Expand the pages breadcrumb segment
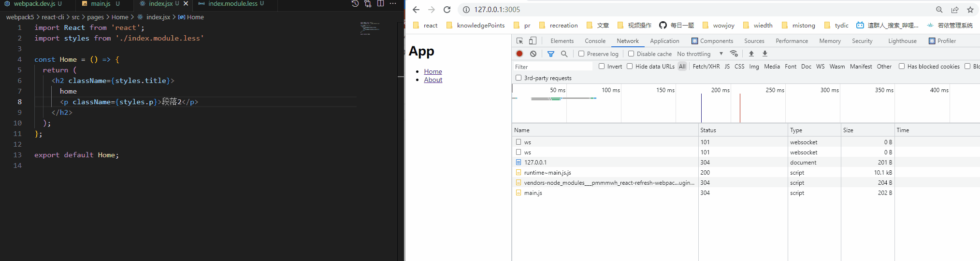 tap(96, 17)
